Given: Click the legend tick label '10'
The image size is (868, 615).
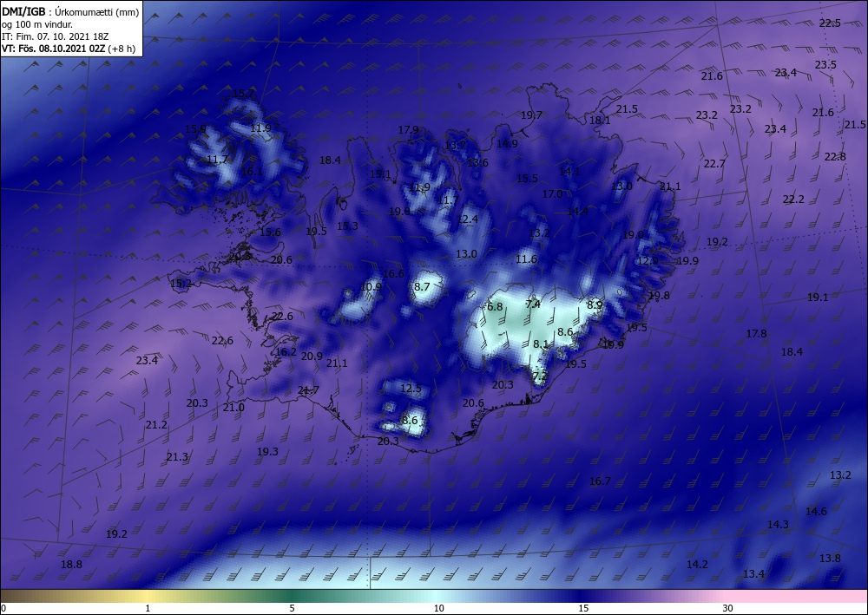Looking at the screenshot, I should point(438,608).
